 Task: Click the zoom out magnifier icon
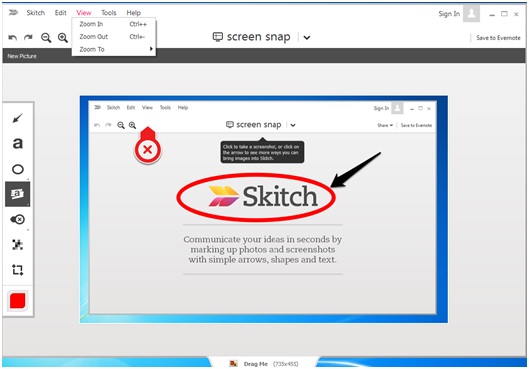point(46,37)
